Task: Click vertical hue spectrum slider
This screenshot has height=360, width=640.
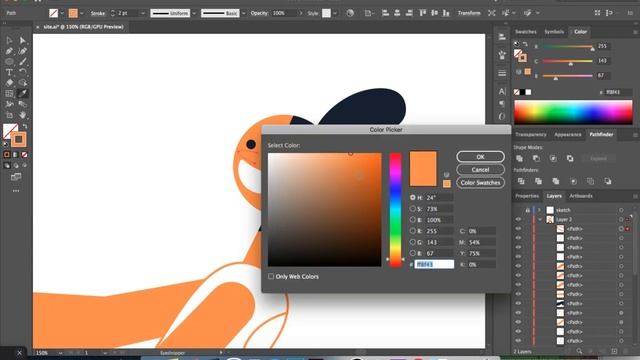Action: pyautogui.click(x=395, y=210)
